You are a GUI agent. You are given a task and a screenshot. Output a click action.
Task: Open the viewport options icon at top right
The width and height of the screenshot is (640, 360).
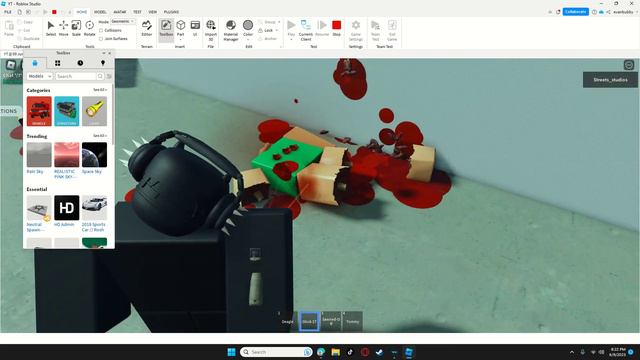coord(629,65)
